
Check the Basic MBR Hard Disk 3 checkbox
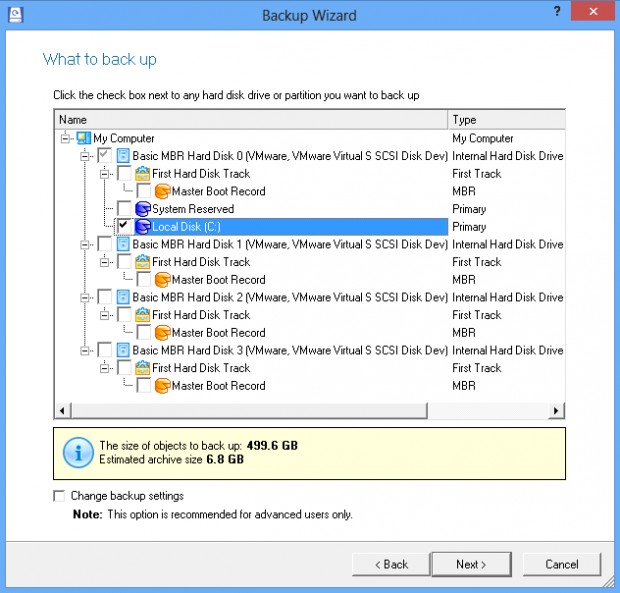coord(104,350)
